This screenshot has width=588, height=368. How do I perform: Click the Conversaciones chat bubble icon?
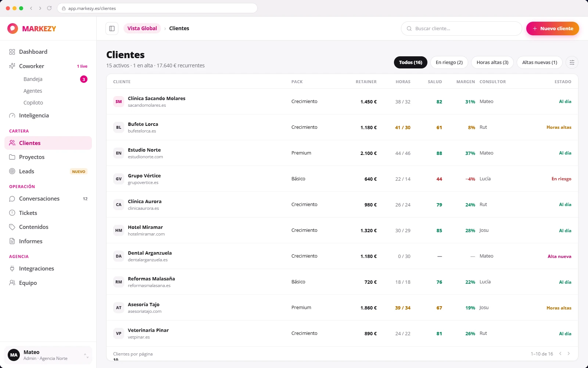click(12, 199)
